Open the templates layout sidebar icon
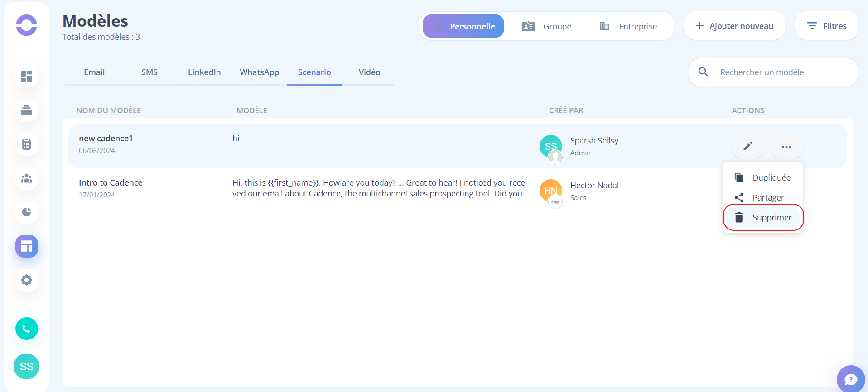 point(27,246)
